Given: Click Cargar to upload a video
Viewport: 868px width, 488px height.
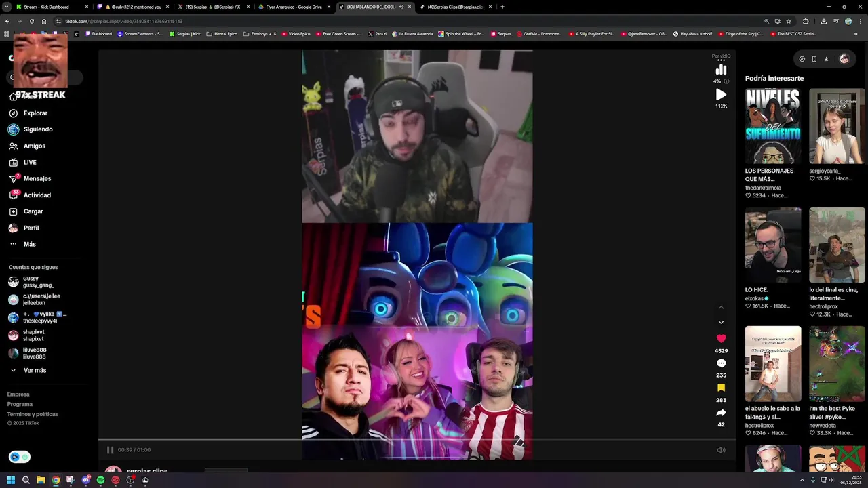Looking at the screenshot, I should pyautogui.click(x=26, y=211).
